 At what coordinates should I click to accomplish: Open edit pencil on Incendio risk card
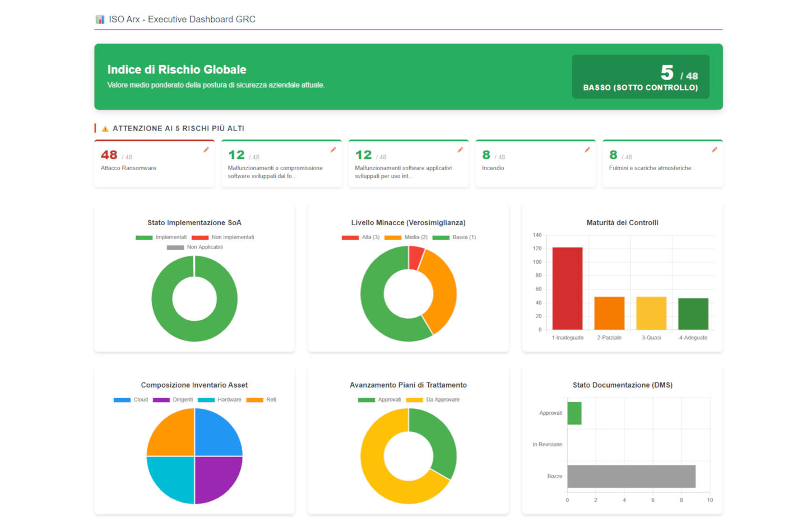coord(587,150)
